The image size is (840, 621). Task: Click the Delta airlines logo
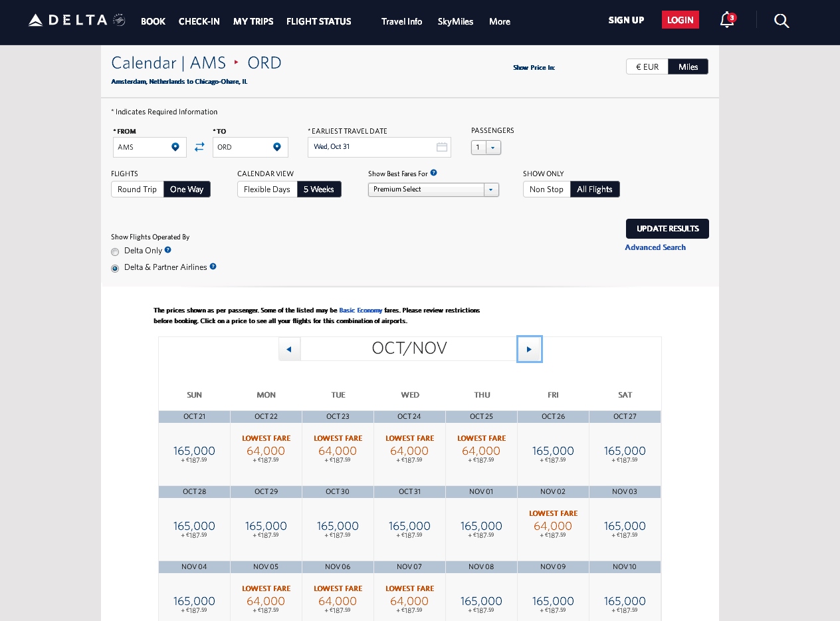click(x=66, y=19)
